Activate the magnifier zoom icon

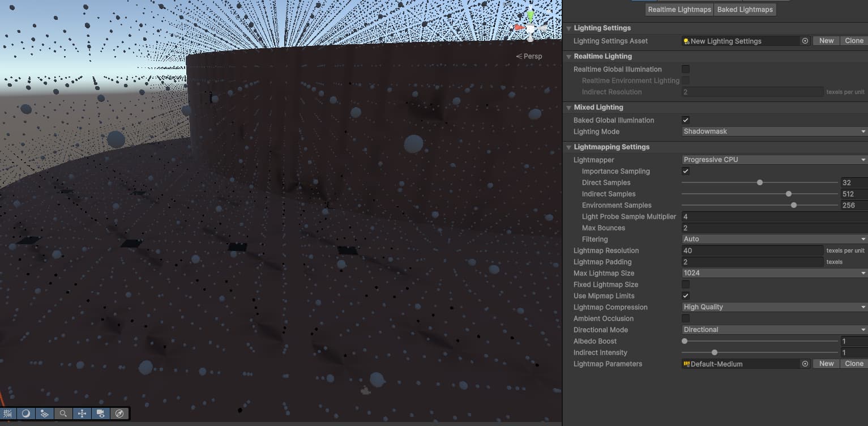point(63,414)
